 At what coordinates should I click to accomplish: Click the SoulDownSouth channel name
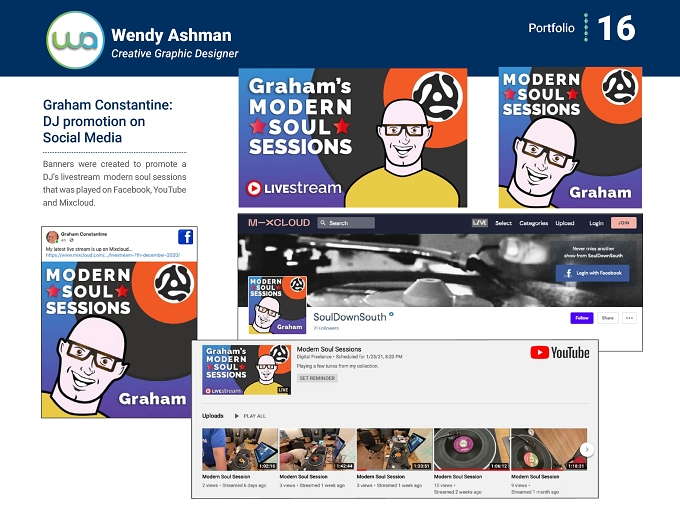click(350, 317)
